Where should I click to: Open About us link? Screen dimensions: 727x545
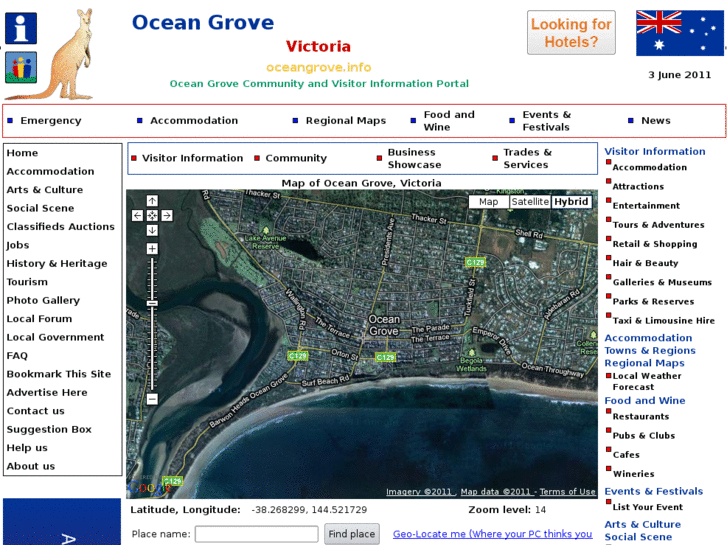[x=31, y=466]
